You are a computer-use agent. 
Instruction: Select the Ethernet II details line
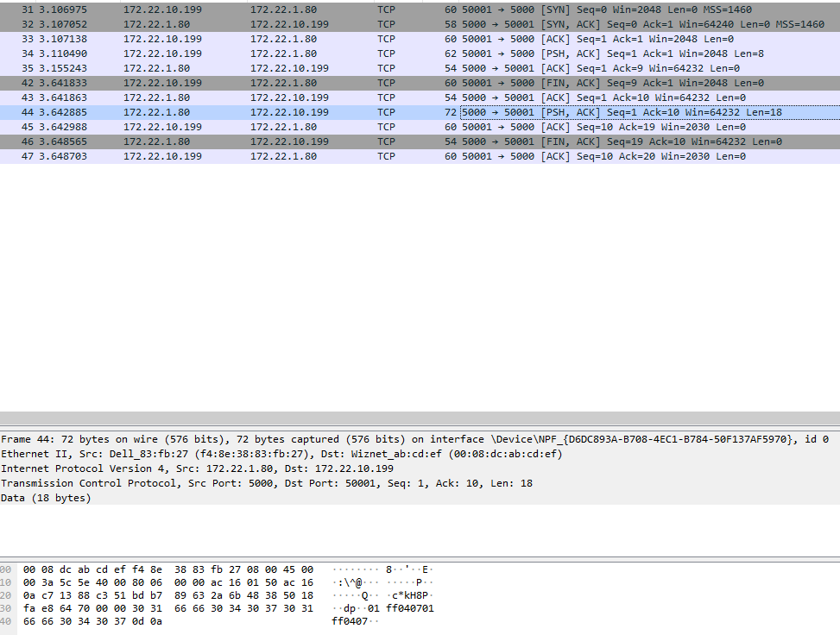420,454
